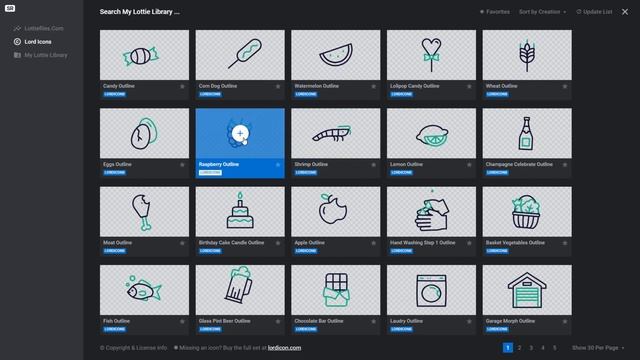This screenshot has height=360, width=640.
Task: Select the Birthday Cake Candle Outline thumbnail
Action: [240, 211]
